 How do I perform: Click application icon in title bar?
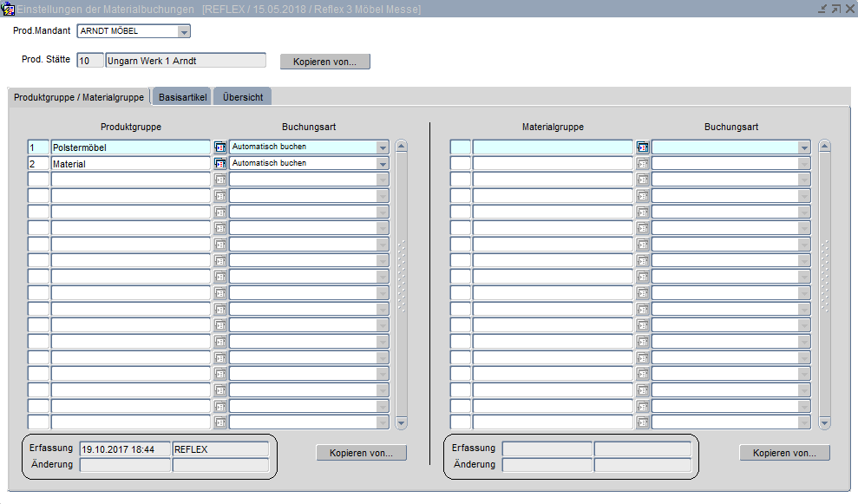pos(9,9)
